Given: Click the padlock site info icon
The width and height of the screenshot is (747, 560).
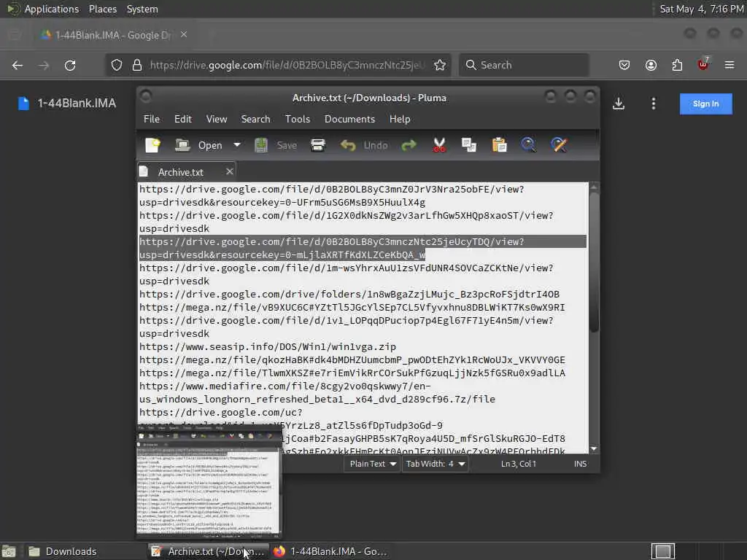Looking at the screenshot, I should [136, 65].
